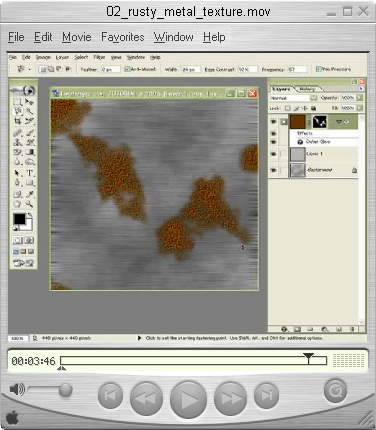
Task: Open QuickTime Favorites menu
Action: 123,37
